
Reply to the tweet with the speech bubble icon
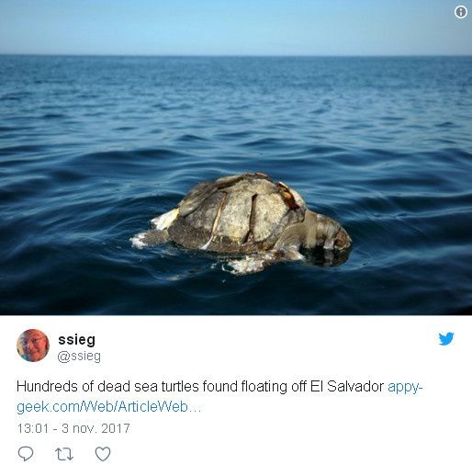click(26, 454)
